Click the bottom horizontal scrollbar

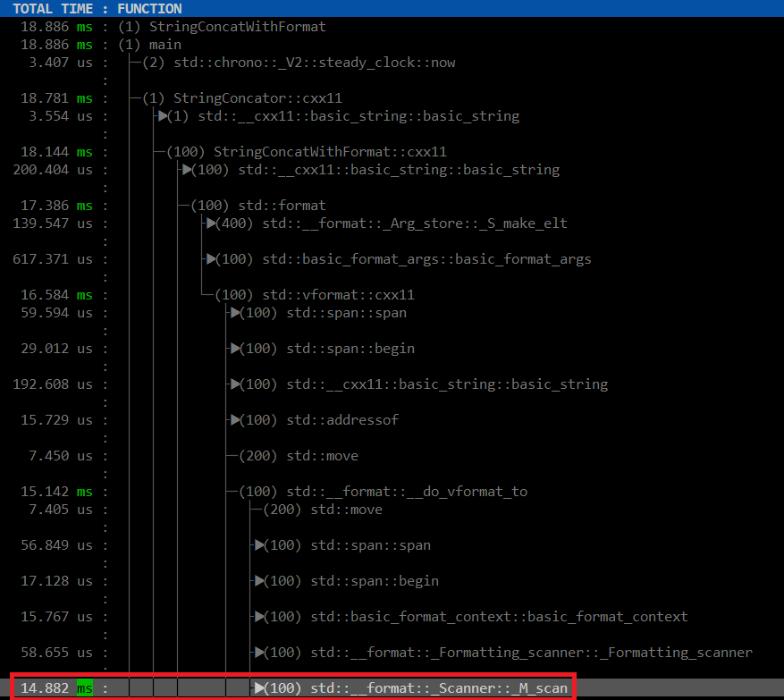click(392, 696)
